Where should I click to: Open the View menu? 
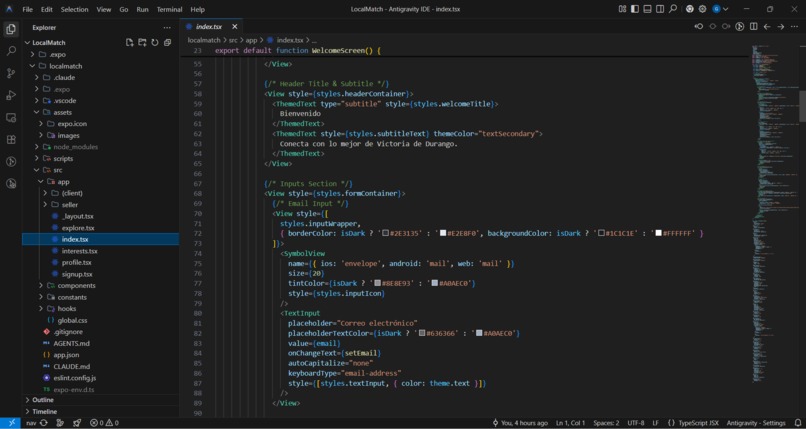pyautogui.click(x=104, y=9)
